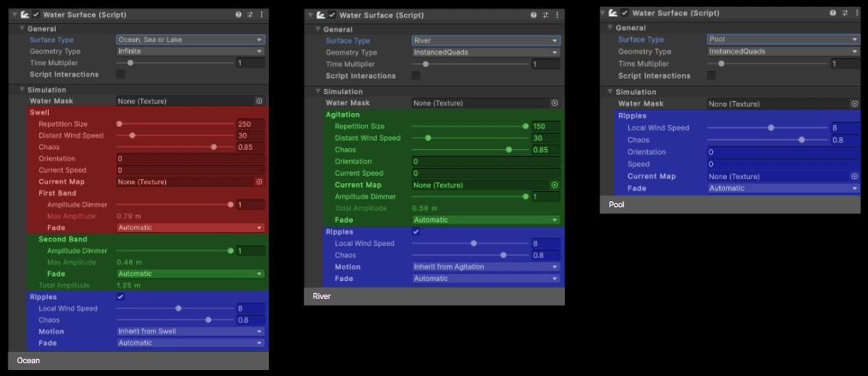Open Surface Type dropdown showing Ocean, Sea or Lake

pyautogui.click(x=191, y=40)
